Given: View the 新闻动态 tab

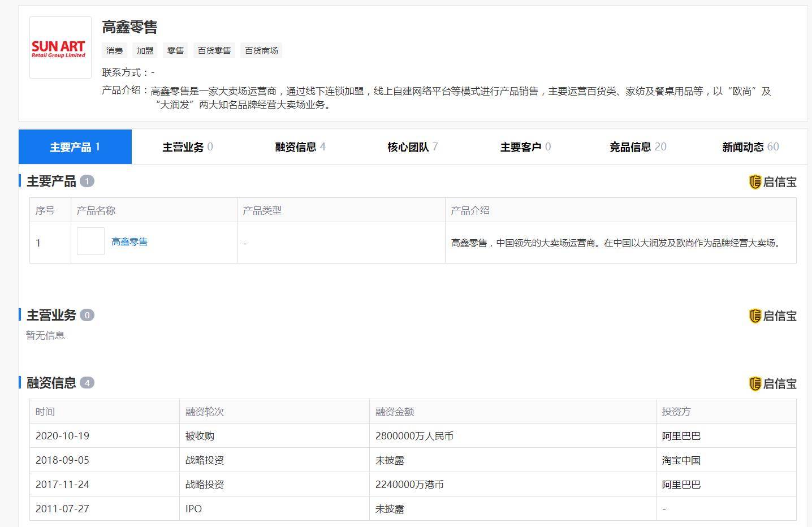Looking at the screenshot, I should tap(750, 147).
